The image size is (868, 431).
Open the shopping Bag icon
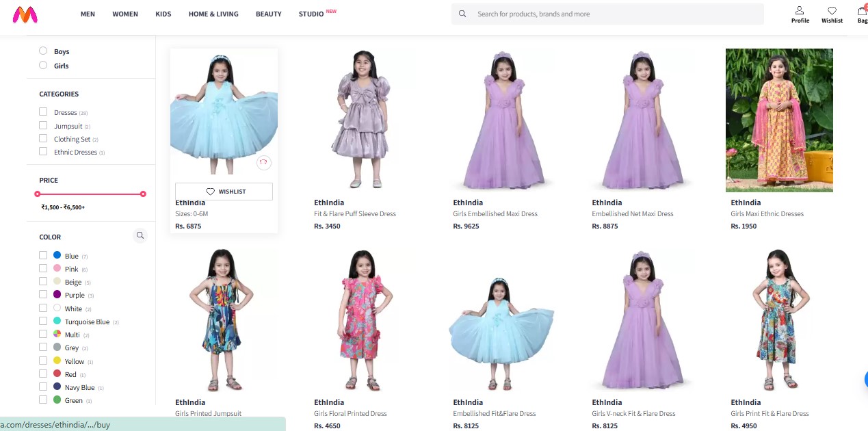click(862, 10)
